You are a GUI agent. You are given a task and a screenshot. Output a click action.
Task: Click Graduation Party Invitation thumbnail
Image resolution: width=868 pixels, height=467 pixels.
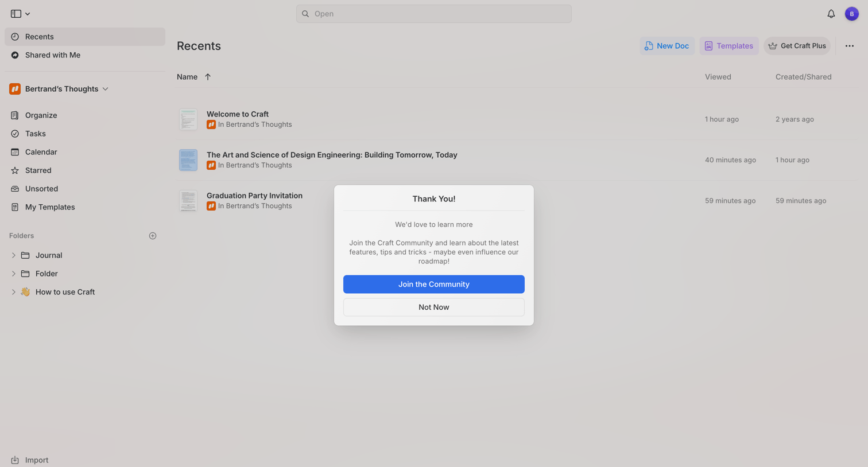tap(188, 201)
